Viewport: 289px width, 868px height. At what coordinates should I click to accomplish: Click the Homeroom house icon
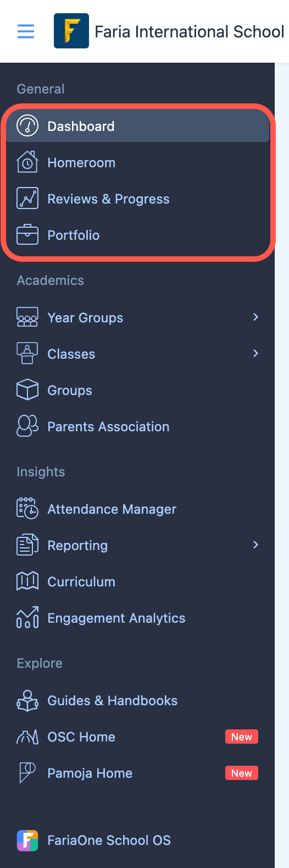pyautogui.click(x=27, y=162)
